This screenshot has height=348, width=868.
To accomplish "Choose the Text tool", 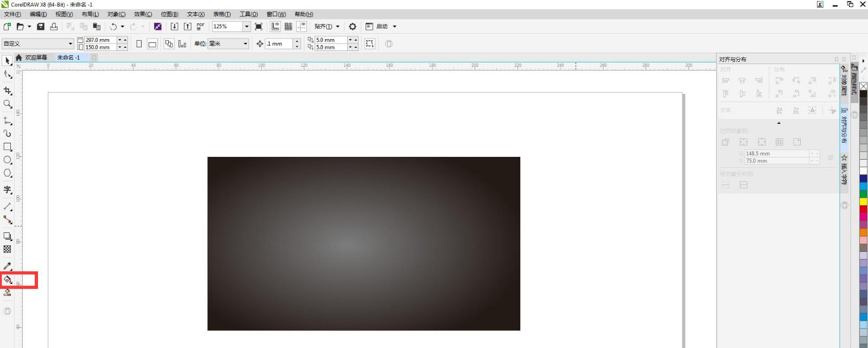I will pos(8,189).
